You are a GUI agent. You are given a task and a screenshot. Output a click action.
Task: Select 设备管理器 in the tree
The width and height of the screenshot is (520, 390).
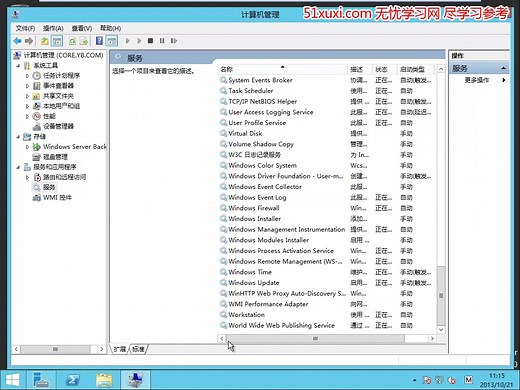(x=58, y=126)
